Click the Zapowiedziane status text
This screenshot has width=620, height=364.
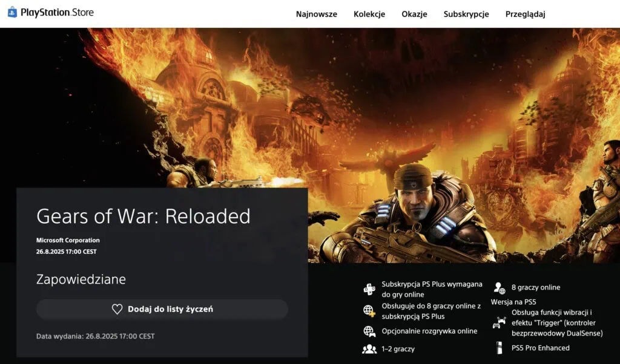click(81, 279)
